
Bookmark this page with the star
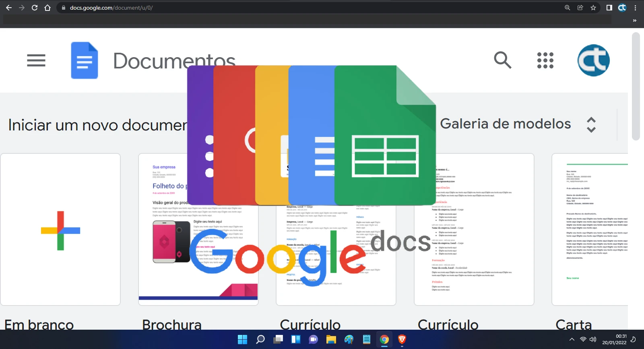point(593,8)
